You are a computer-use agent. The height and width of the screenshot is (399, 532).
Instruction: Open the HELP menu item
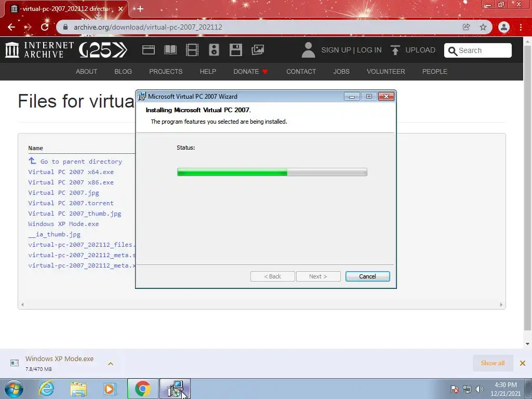[208, 72]
